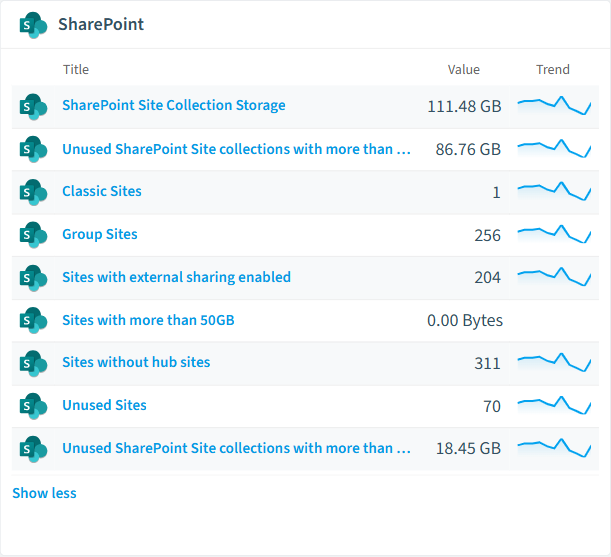Open the Group Sites link
The width and height of the screenshot is (611, 557).
pyautogui.click(x=100, y=234)
